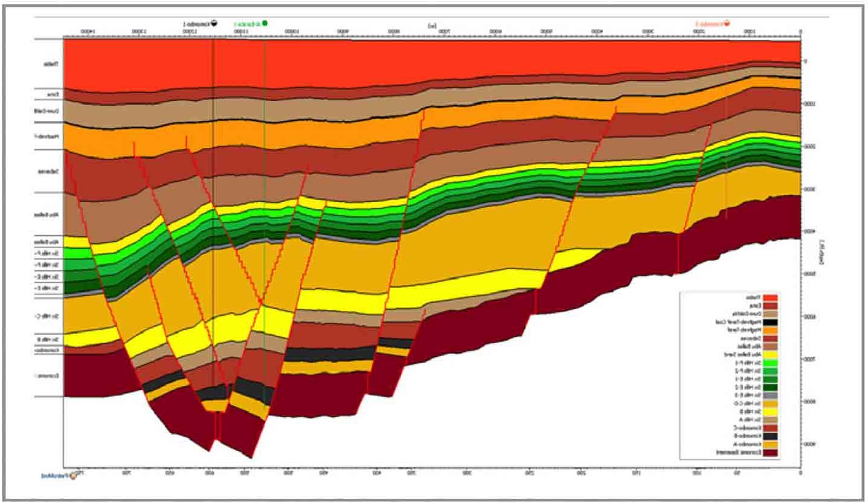Viewport: 868px width, 503px height.
Task: Pick the Six Hills F-2 legend swatch
Action: pyautogui.click(x=770, y=371)
